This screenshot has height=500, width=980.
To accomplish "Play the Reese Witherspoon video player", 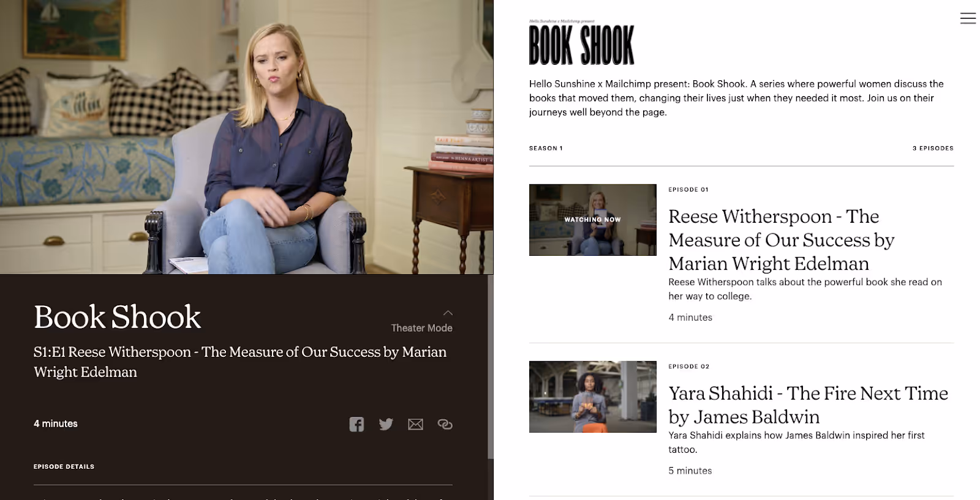I will click(x=246, y=137).
